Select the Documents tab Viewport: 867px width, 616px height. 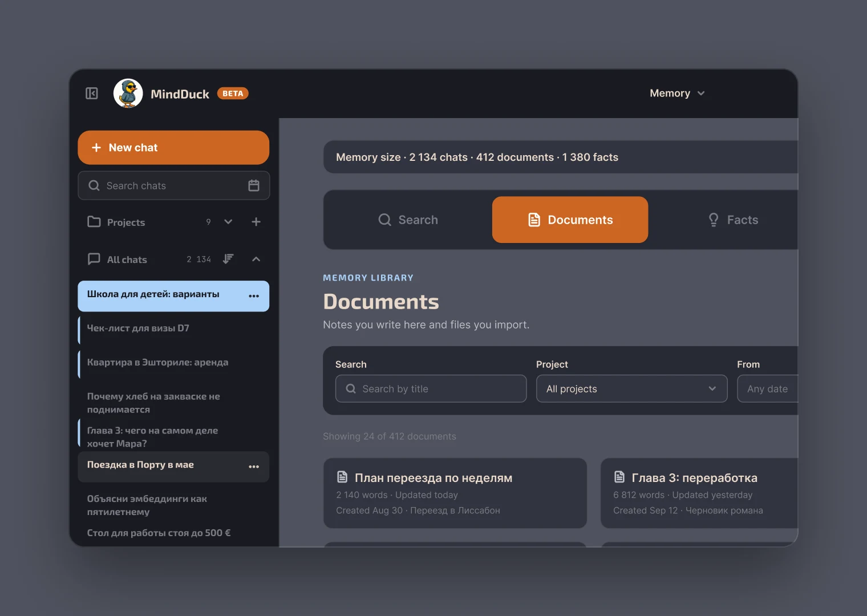coord(570,220)
